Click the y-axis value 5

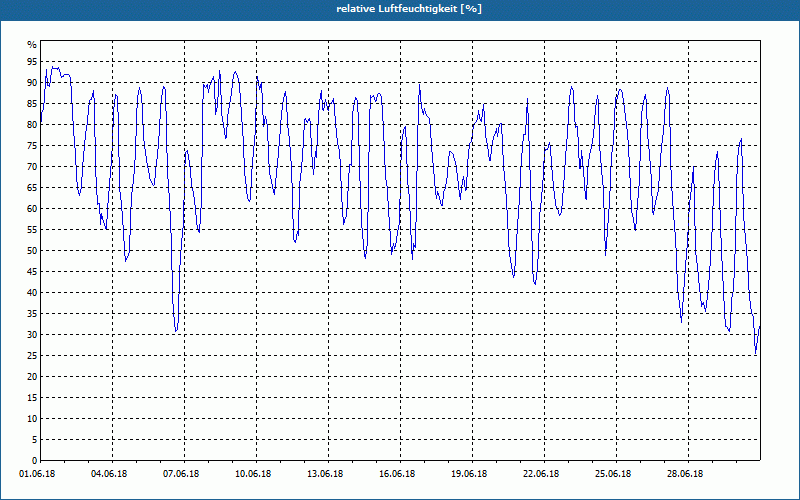coord(35,440)
